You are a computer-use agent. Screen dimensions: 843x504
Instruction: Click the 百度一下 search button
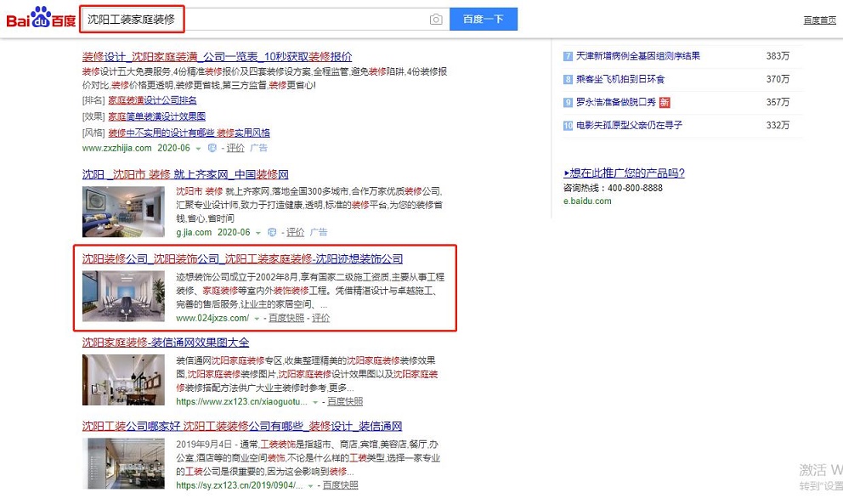pos(484,19)
